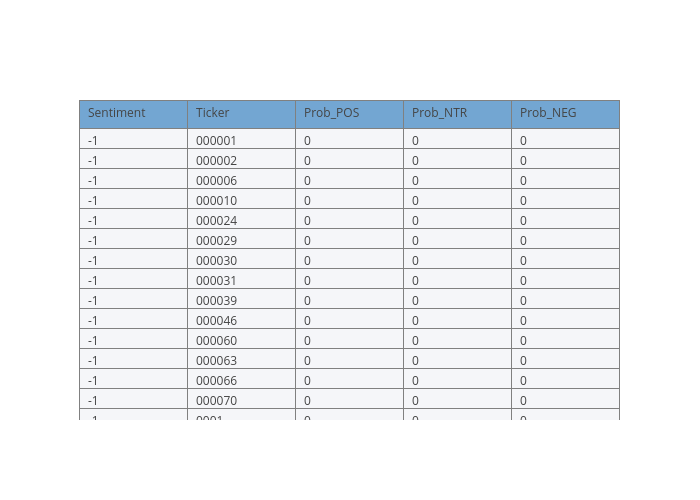Click the Prob_NEG column header
The image size is (700, 500).
click(x=548, y=113)
